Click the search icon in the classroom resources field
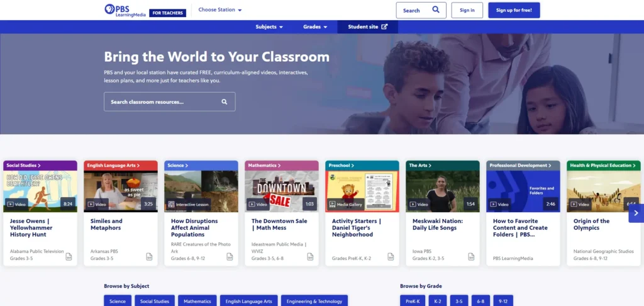The width and height of the screenshot is (644, 306). pyautogui.click(x=225, y=102)
